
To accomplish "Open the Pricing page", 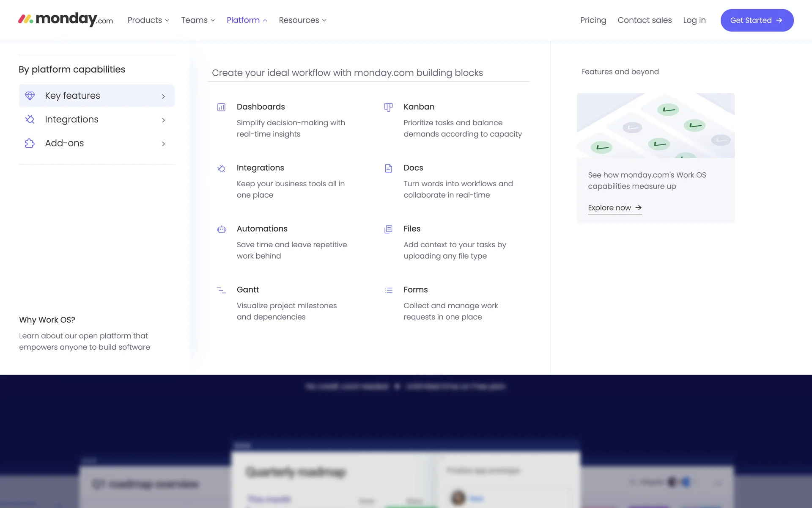I will 593,20.
